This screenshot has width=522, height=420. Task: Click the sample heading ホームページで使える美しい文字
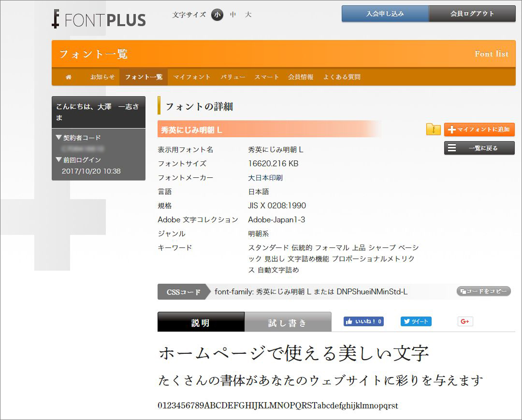tap(294, 353)
